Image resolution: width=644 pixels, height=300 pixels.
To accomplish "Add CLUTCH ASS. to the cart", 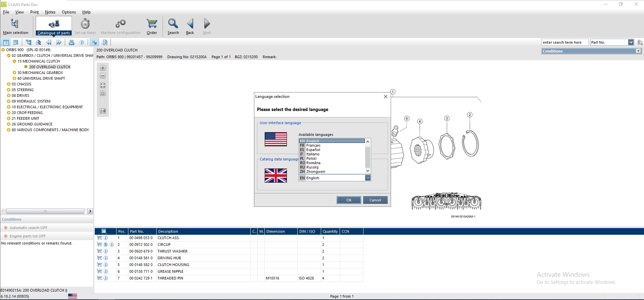I will tap(99, 238).
